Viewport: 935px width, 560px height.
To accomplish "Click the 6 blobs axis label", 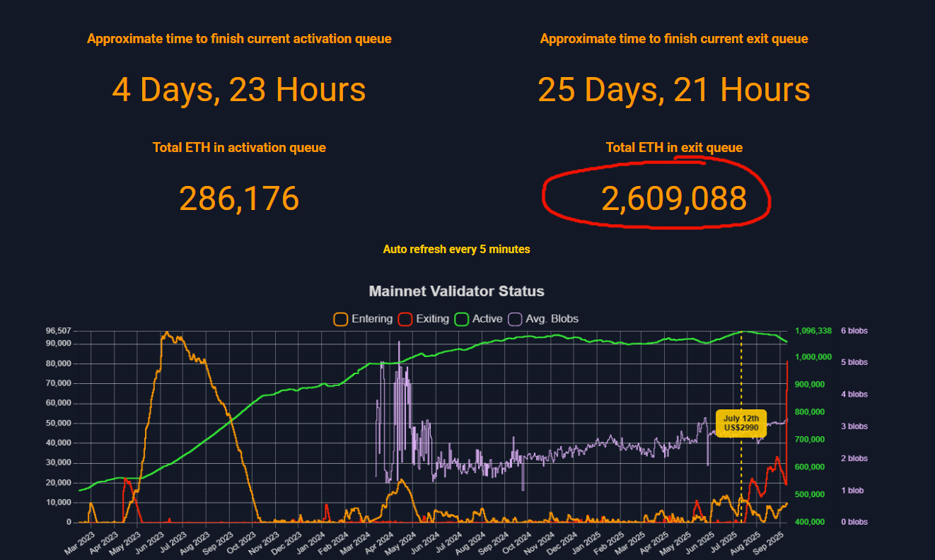I will [x=854, y=331].
